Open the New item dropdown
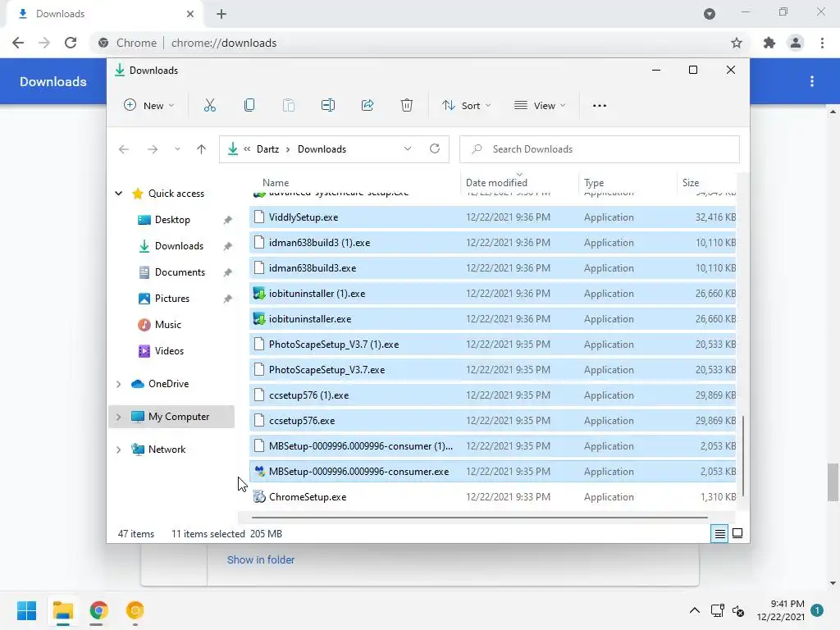The image size is (840, 630). click(x=148, y=106)
